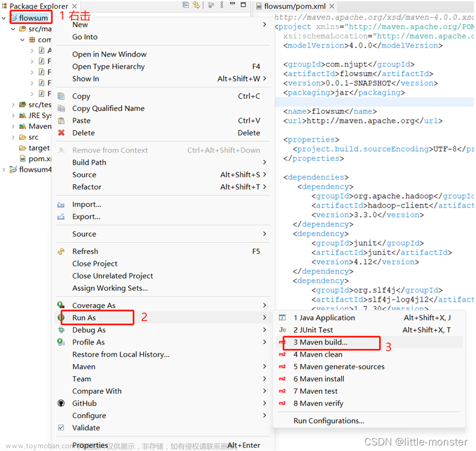The height and width of the screenshot is (451, 476).
Task: Choose Open Type Hierarchy
Action: (x=163, y=66)
